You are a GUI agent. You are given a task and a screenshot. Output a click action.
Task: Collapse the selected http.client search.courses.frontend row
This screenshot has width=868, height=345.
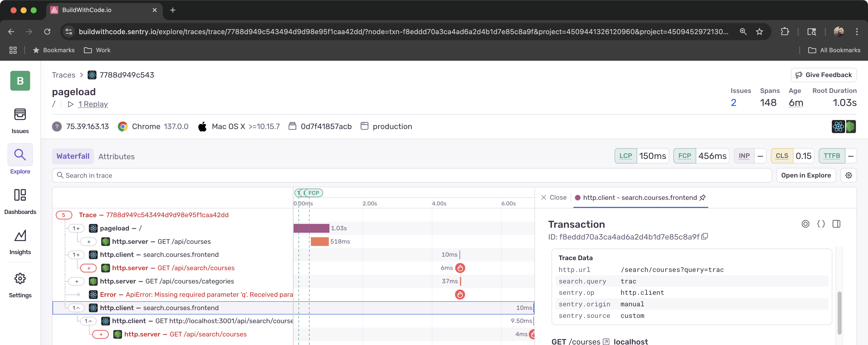pyautogui.click(x=76, y=308)
